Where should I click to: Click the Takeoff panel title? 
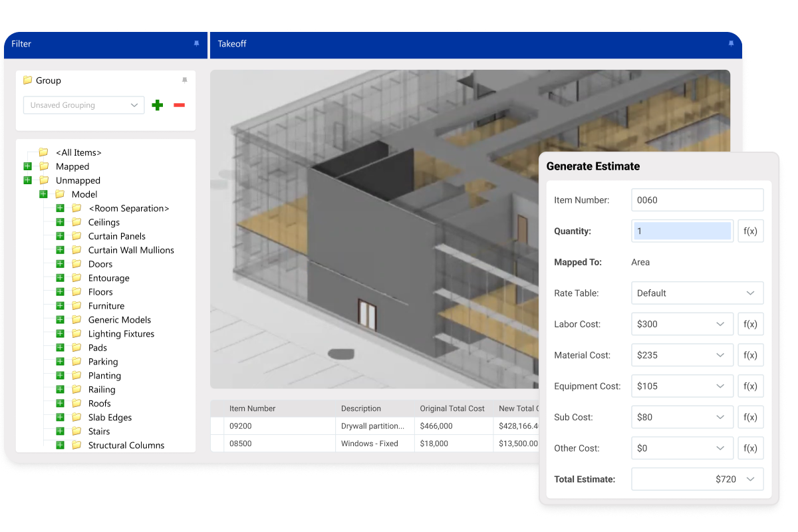(x=232, y=44)
